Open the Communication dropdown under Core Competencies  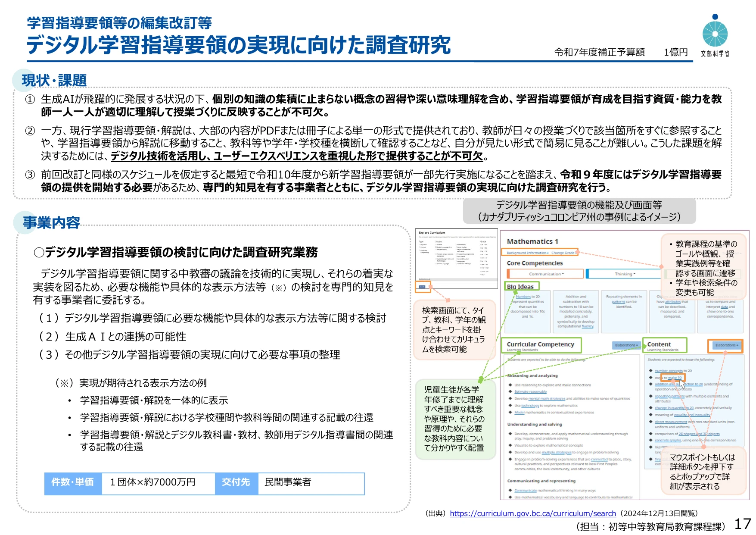point(546,274)
